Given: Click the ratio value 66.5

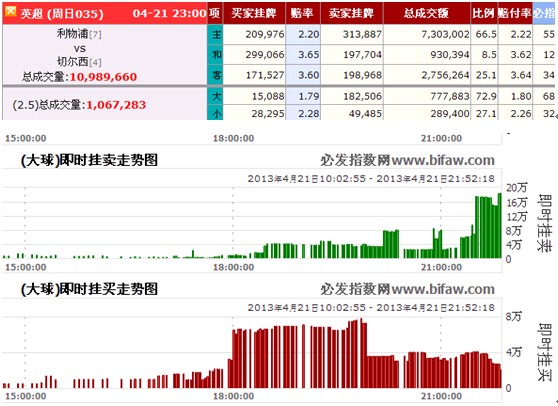Looking at the screenshot, I should 486,35.
